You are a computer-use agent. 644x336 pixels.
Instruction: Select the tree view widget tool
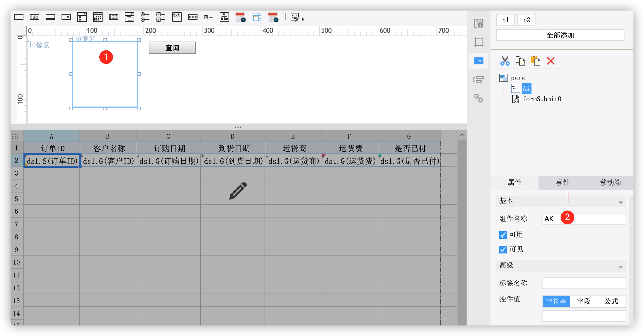(224, 17)
